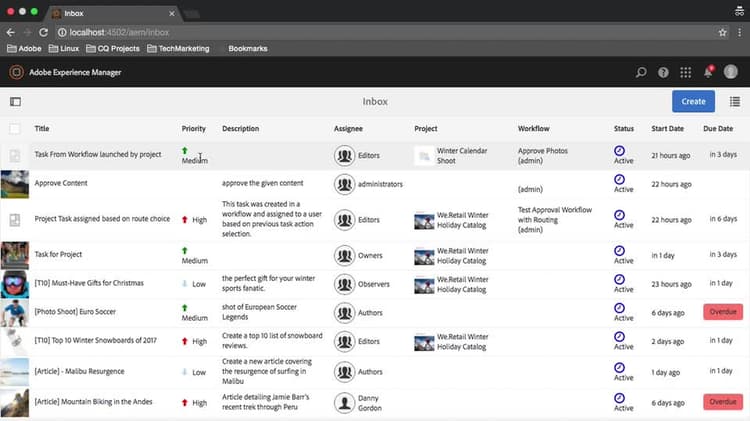The image size is (750, 421).
Task: Click the Inbox page title
Action: point(375,101)
